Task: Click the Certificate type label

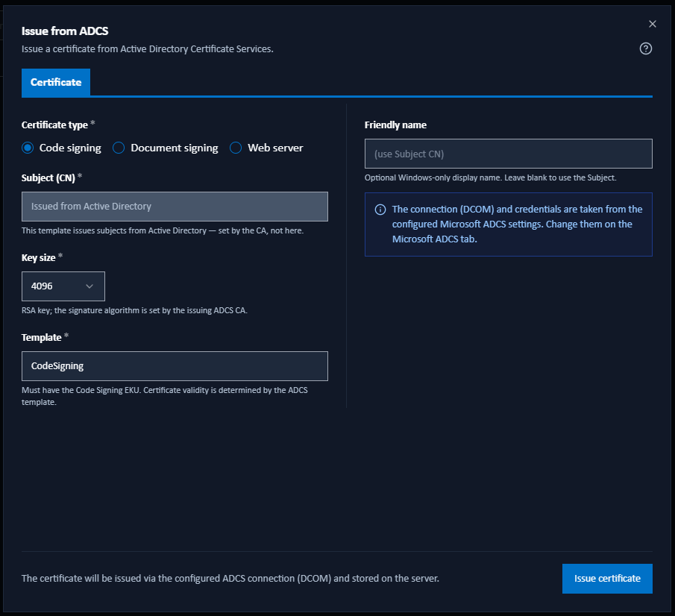Action: pos(54,125)
